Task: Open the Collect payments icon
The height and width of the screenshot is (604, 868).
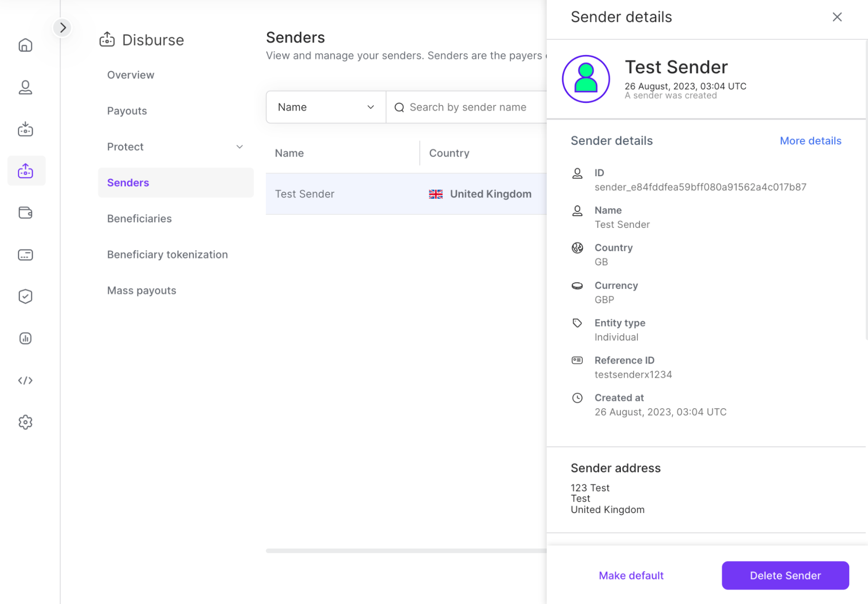Action: [x=26, y=129]
